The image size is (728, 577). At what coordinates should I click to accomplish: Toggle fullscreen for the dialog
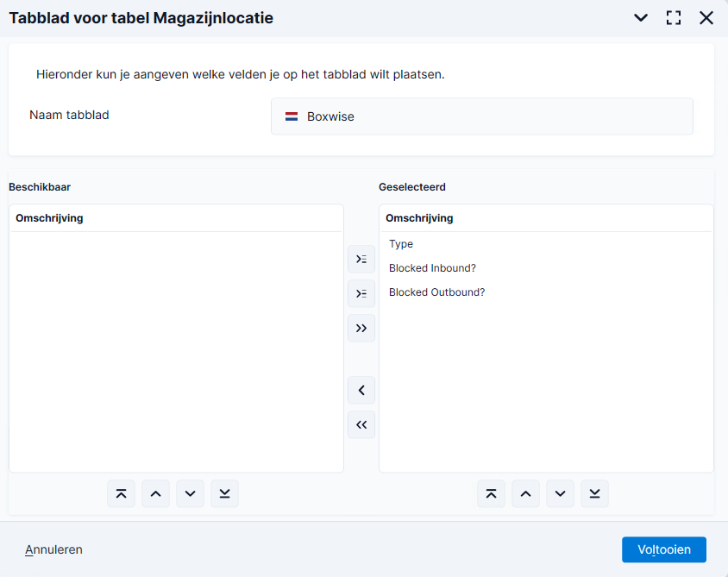click(674, 17)
